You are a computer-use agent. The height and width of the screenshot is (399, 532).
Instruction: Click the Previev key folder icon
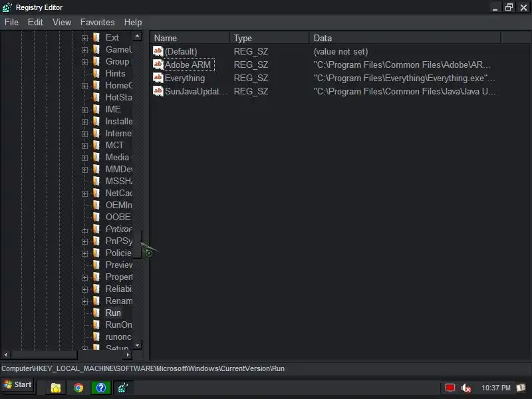[96, 265]
